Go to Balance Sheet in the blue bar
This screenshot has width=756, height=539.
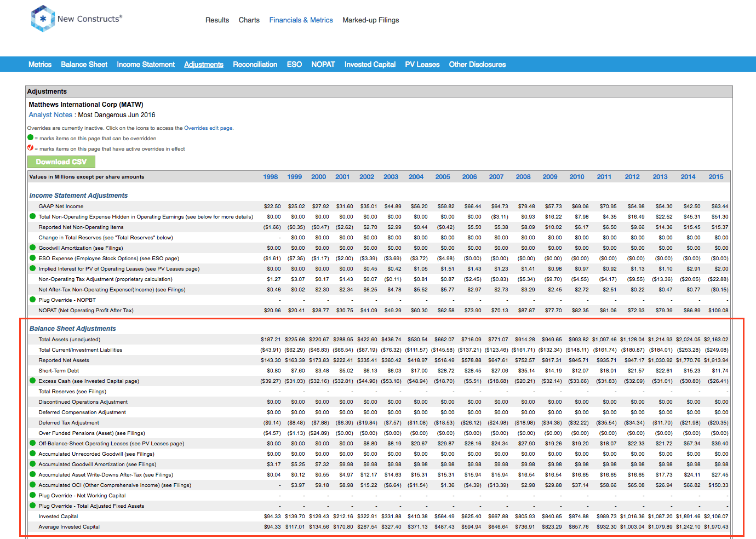point(84,65)
